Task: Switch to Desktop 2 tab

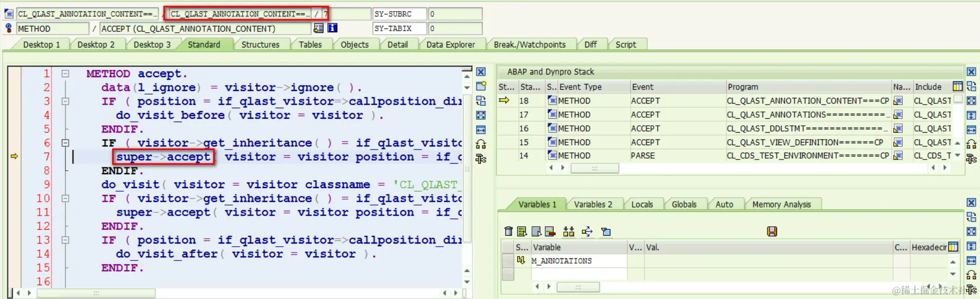Action: tap(96, 44)
